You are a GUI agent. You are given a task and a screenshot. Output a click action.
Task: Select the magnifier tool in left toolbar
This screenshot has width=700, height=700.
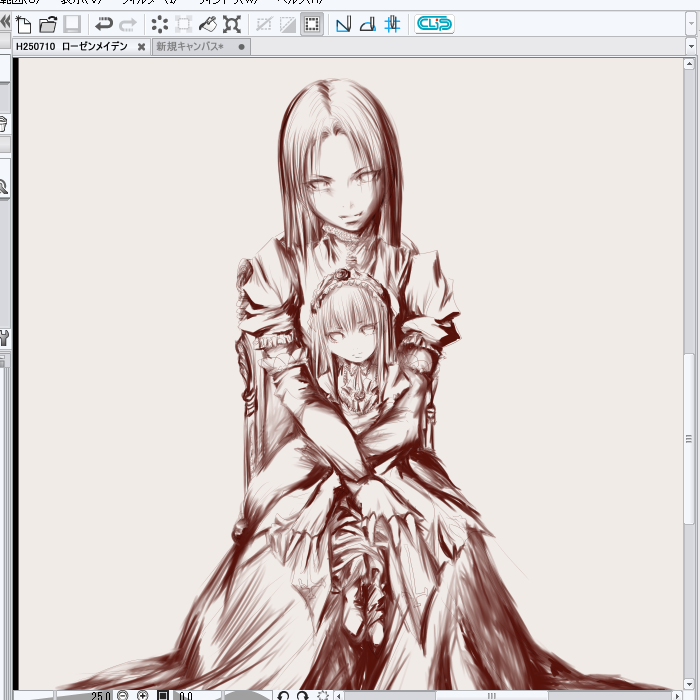pyautogui.click(x=4, y=187)
